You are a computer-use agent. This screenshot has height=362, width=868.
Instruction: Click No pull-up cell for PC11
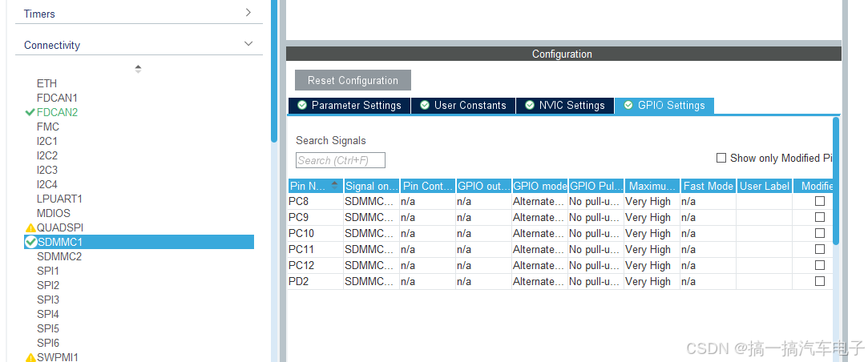595,249
